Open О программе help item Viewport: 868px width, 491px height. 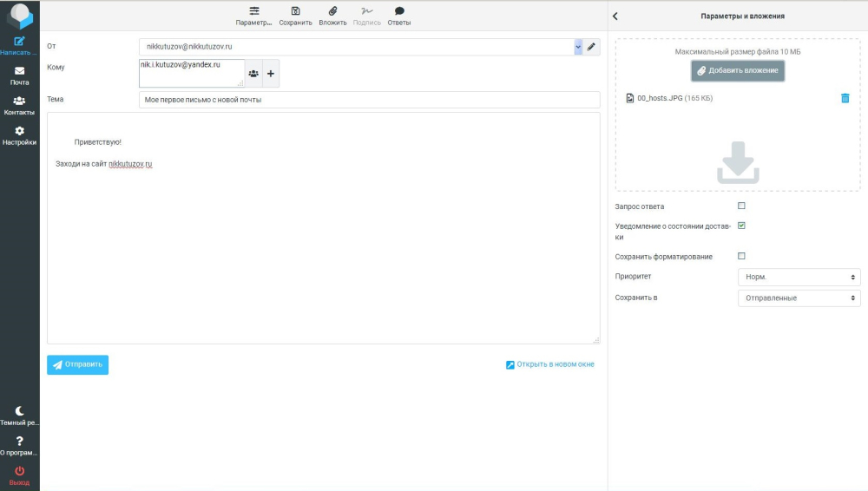pyautogui.click(x=19, y=446)
